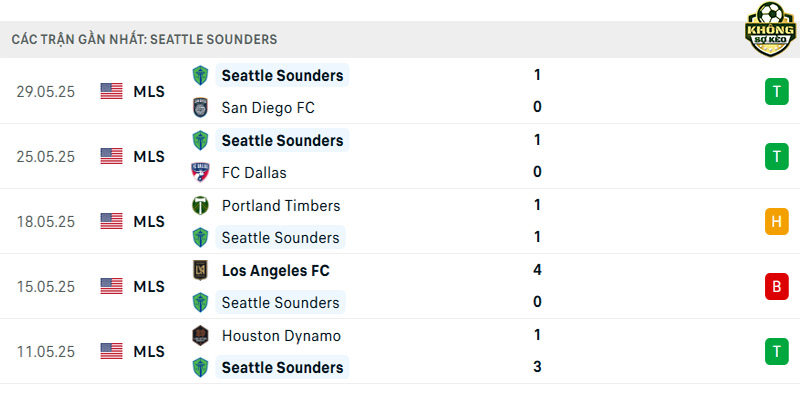800x400 pixels.
Task: Click the FC Dallas team crest
Action: pyautogui.click(x=200, y=172)
